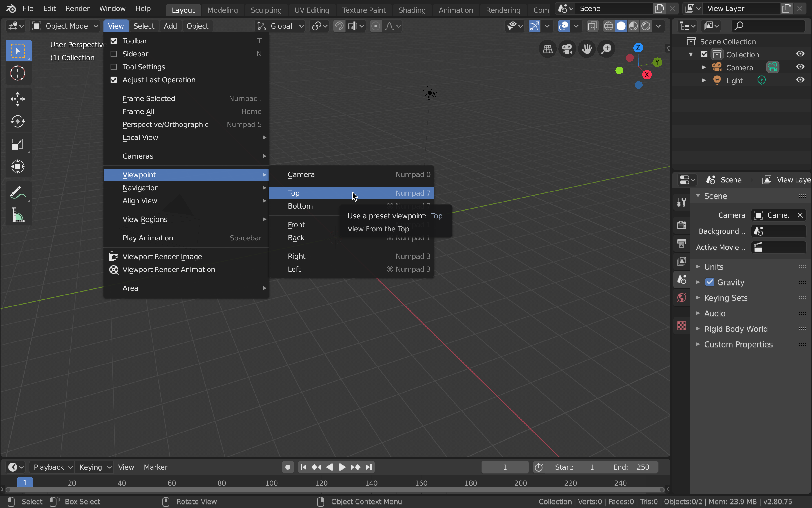Image resolution: width=812 pixels, height=508 pixels.
Task: Click the current frame field
Action: [x=505, y=467]
